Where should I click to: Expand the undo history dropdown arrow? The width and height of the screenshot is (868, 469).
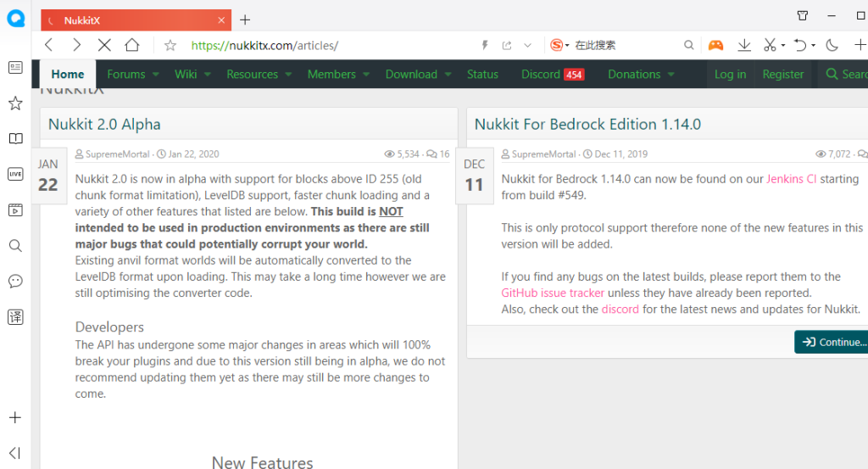813,46
